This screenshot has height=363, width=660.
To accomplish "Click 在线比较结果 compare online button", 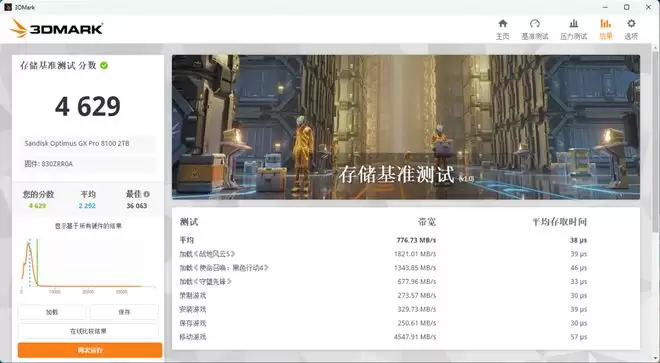I will [x=88, y=331].
